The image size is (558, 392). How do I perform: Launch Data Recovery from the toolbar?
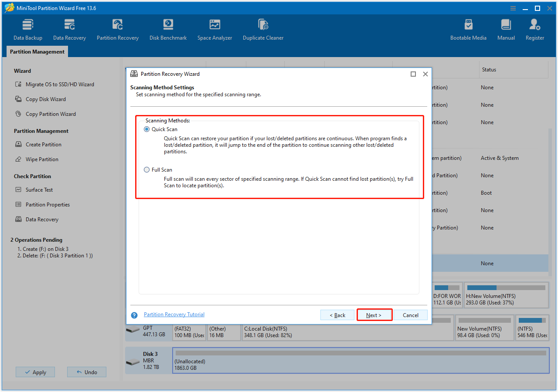pos(69,29)
